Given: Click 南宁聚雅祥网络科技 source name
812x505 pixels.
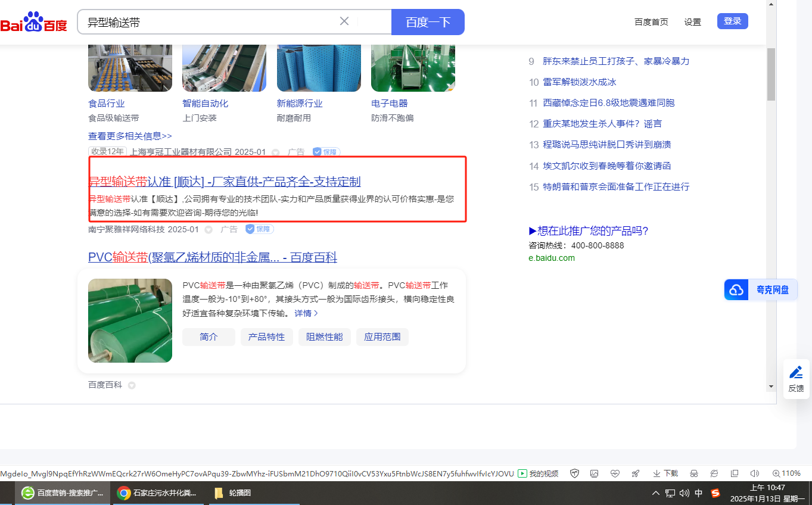Looking at the screenshot, I should tap(126, 229).
